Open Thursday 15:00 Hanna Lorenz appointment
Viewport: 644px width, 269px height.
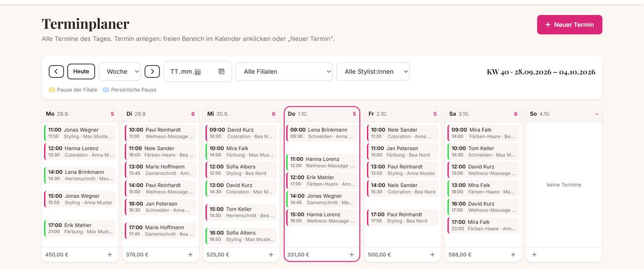(x=322, y=218)
